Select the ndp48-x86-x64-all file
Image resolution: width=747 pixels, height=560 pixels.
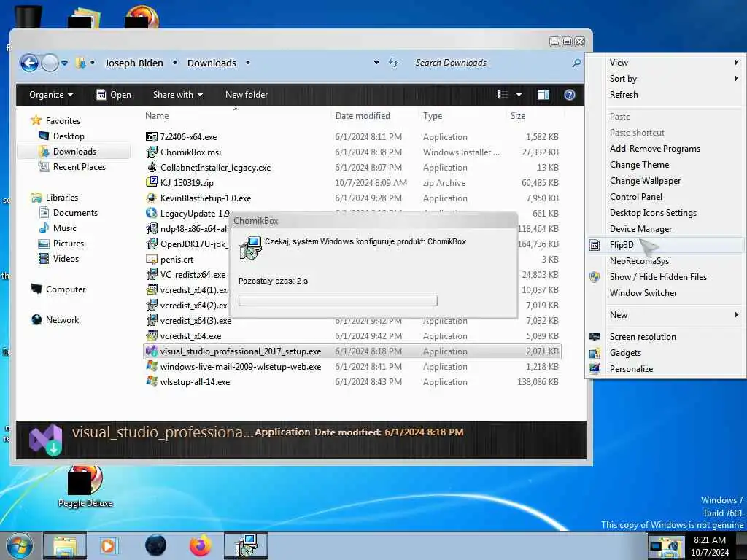coord(194,228)
